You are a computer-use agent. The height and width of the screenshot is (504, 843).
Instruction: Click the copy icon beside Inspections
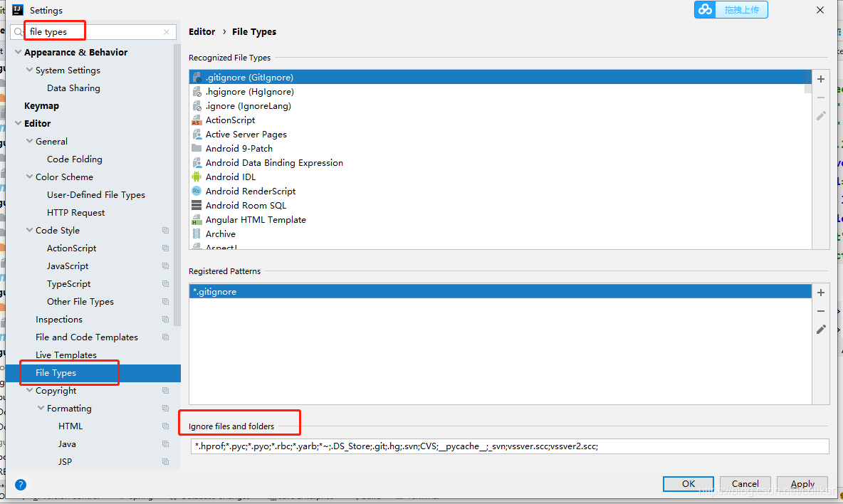click(166, 320)
